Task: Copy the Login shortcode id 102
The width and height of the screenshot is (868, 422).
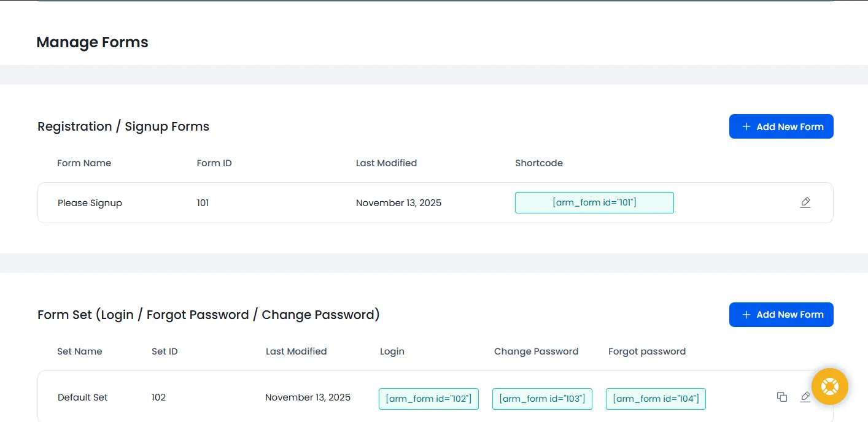Action: [x=428, y=399]
